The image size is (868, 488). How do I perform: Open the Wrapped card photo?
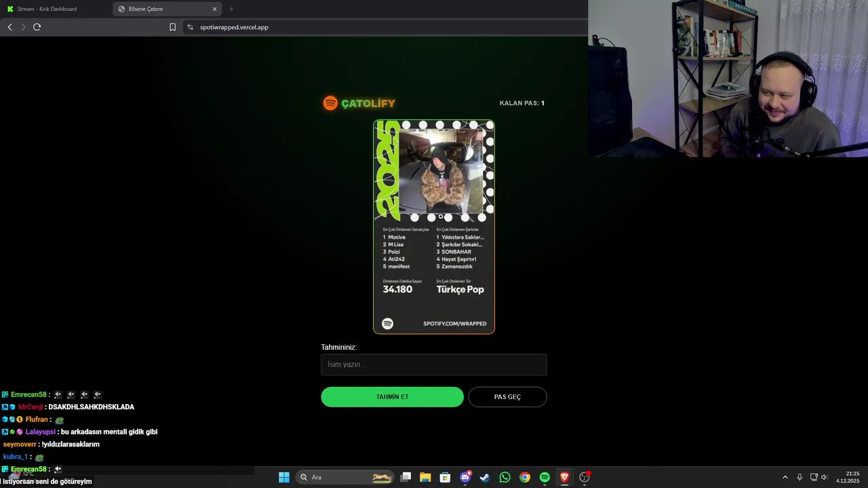(441, 171)
